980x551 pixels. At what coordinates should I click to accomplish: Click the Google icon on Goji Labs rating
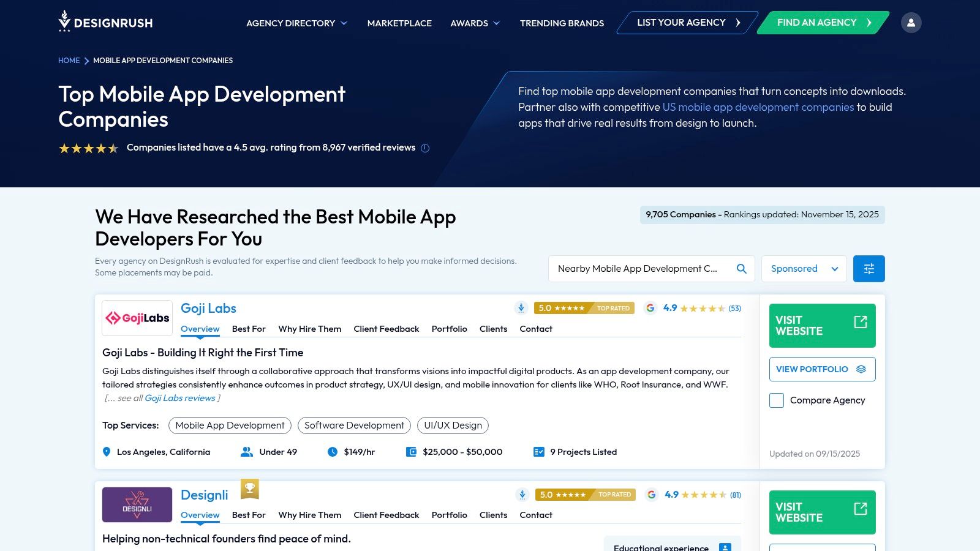pos(650,309)
